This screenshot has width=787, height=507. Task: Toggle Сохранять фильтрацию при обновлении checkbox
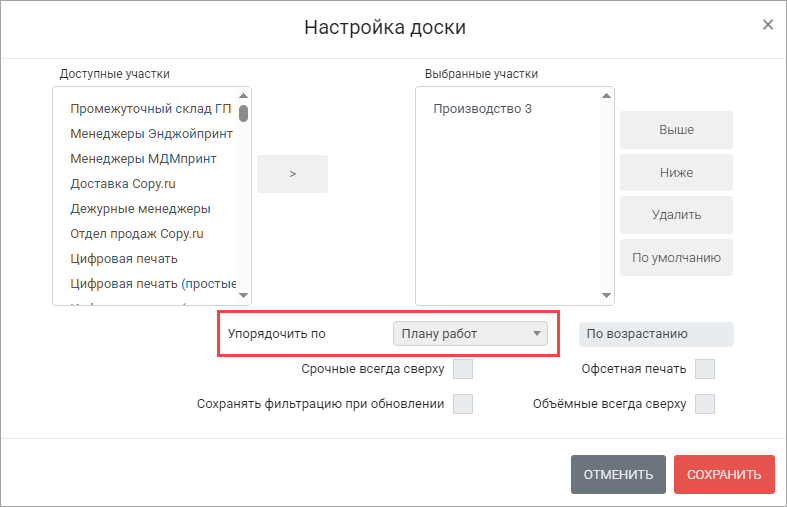462,404
